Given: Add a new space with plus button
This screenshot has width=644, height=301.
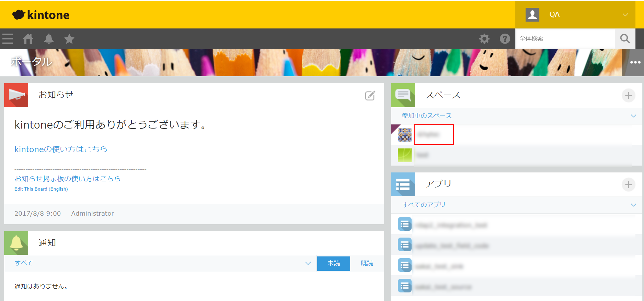Looking at the screenshot, I should point(628,95).
